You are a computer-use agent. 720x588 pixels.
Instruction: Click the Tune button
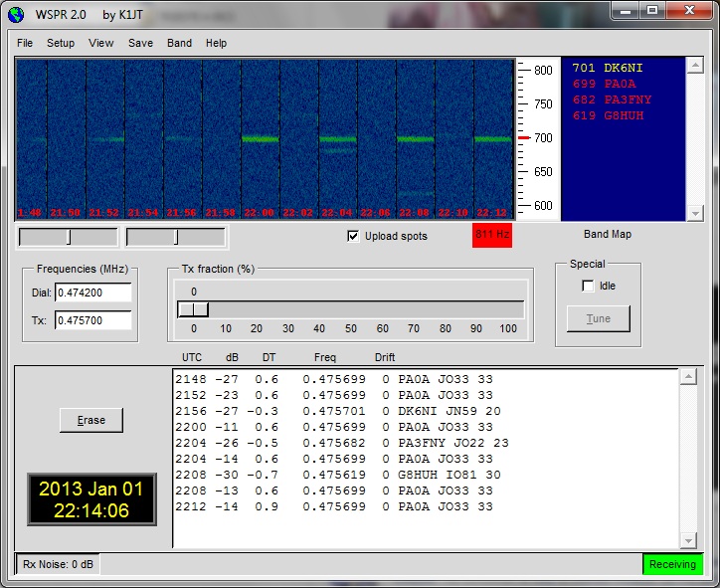point(599,318)
